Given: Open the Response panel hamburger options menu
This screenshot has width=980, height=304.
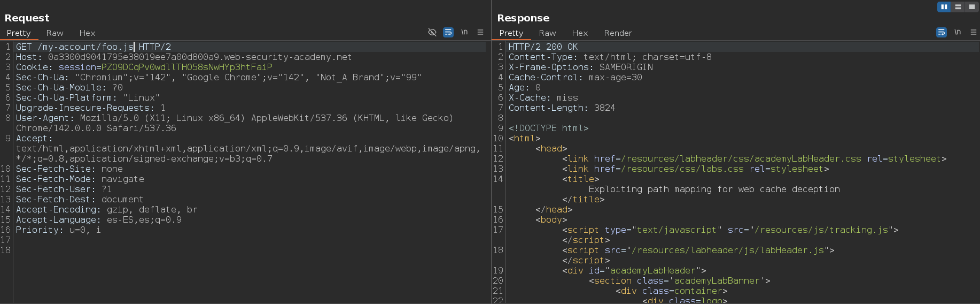Looking at the screenshot, I should (x=974, y=33).
